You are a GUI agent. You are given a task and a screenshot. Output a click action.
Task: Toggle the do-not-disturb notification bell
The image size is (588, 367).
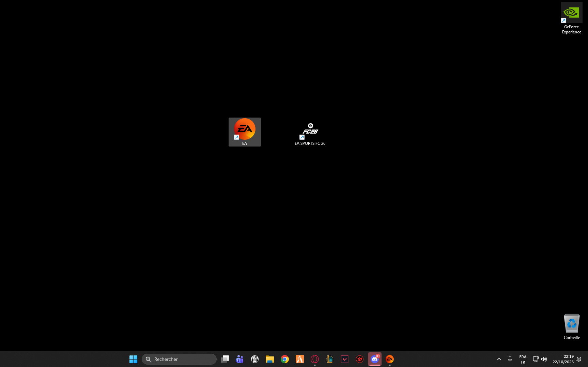click(x=579, y=359)
